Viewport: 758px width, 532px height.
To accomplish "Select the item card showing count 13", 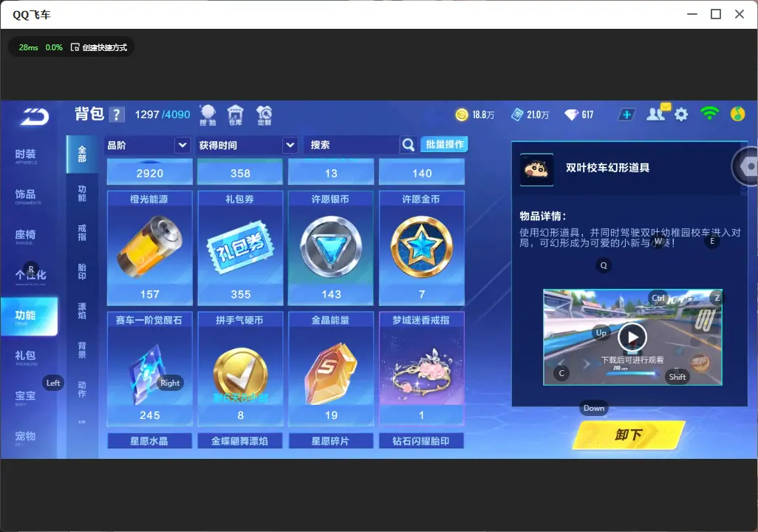I will click(331, 171).
